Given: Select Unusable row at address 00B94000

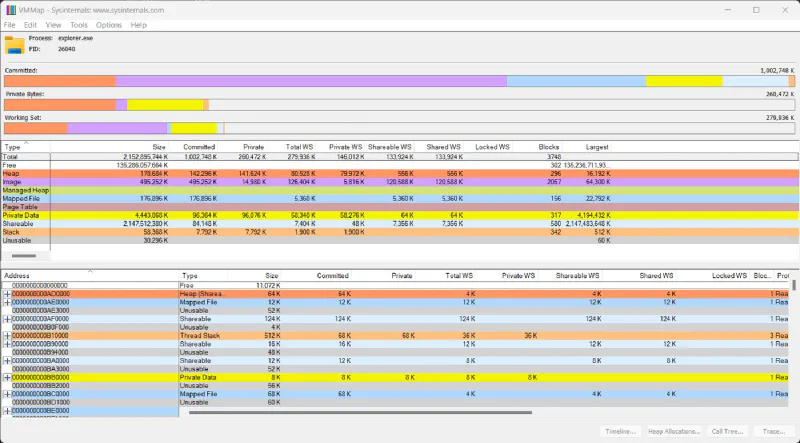Looking at the screenshot, I should 395,352.
